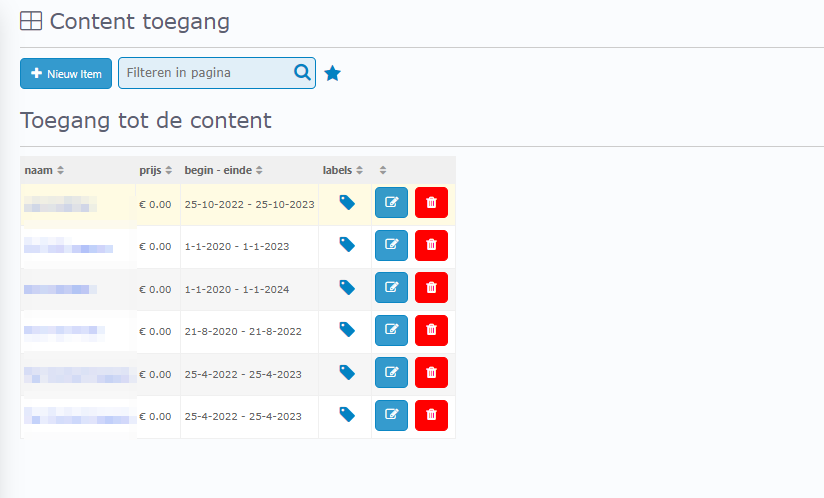Click tag icon for 1-1-2020 - 1-1-2024 row
Screen dimensions: 824x498
coord(347,288)
